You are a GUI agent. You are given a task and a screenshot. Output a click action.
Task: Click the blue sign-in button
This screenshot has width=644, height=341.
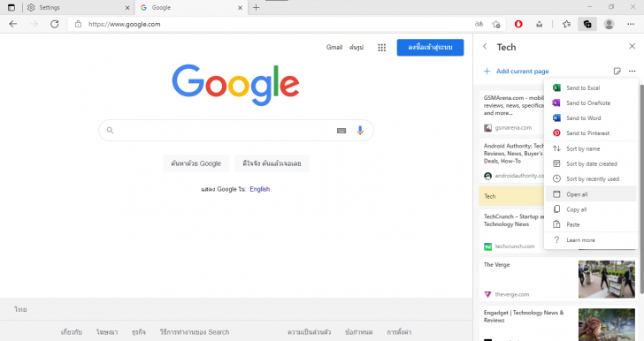tap(430, 47)
